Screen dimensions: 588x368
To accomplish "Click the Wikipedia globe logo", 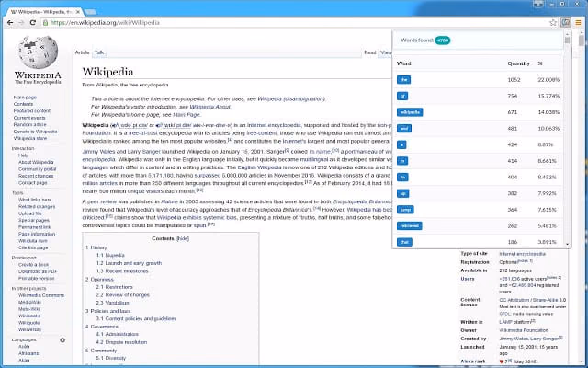I will coord(38,52).
